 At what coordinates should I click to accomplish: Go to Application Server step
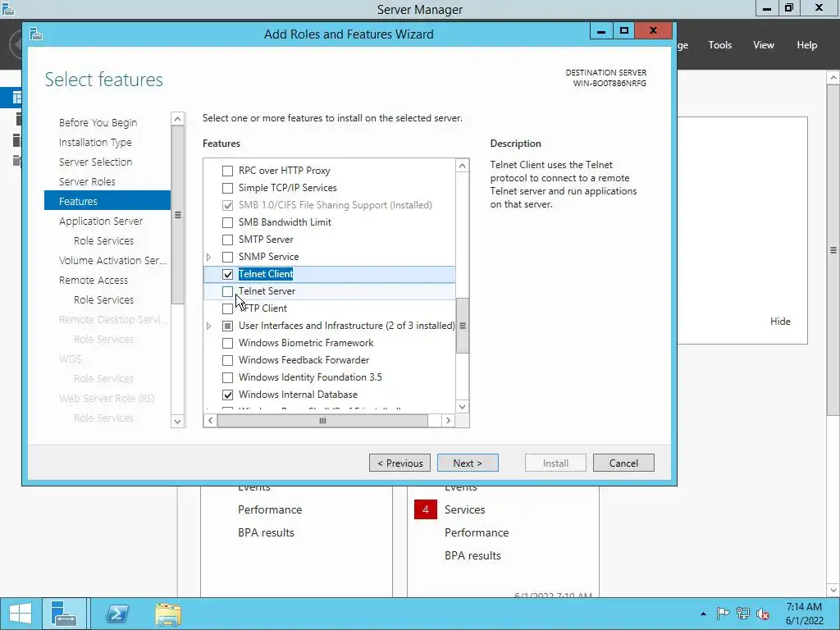(101, 221)
